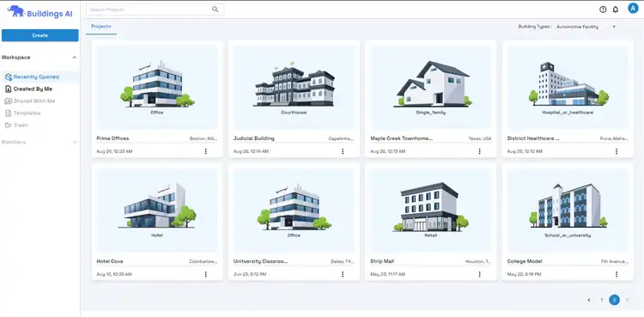Screen dimensions: 644x317
Task: Open the Strip Mall retail thumbnail
Action: click(430, 210)
